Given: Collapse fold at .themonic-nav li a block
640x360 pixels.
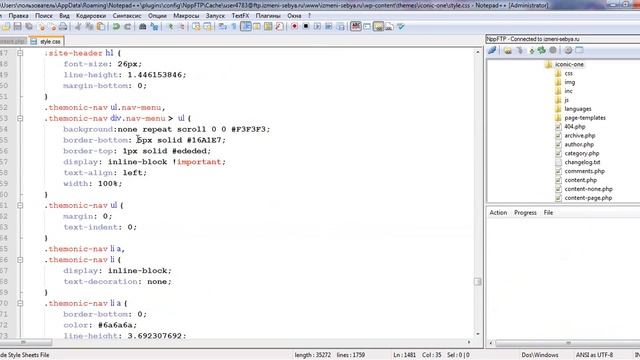Looking at the screenshot, I should (x=20, y=303).
